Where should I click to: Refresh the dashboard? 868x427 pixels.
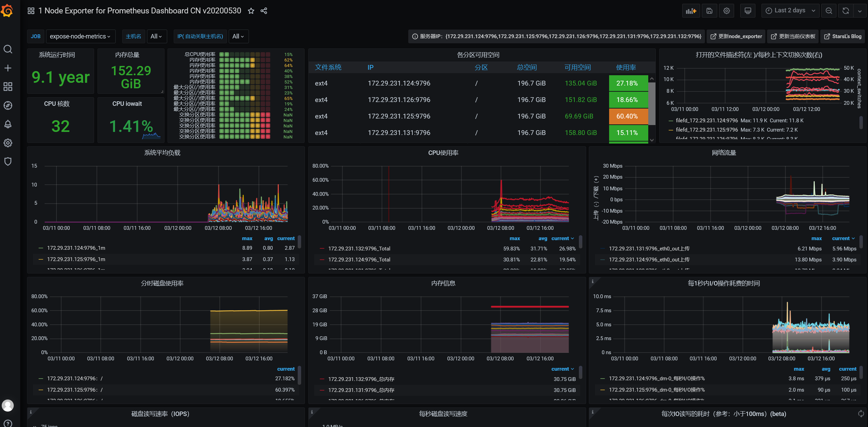846,11
